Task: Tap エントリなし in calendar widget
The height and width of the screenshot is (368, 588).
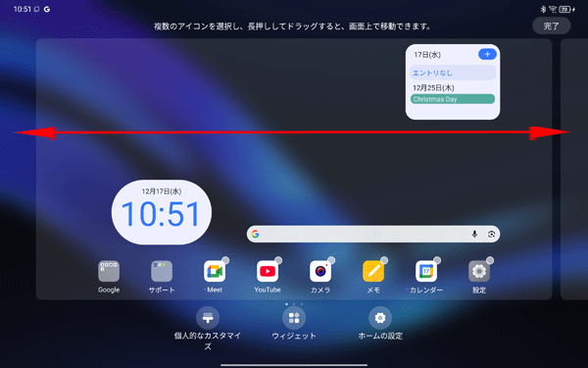Action: (x=453, y=73)
